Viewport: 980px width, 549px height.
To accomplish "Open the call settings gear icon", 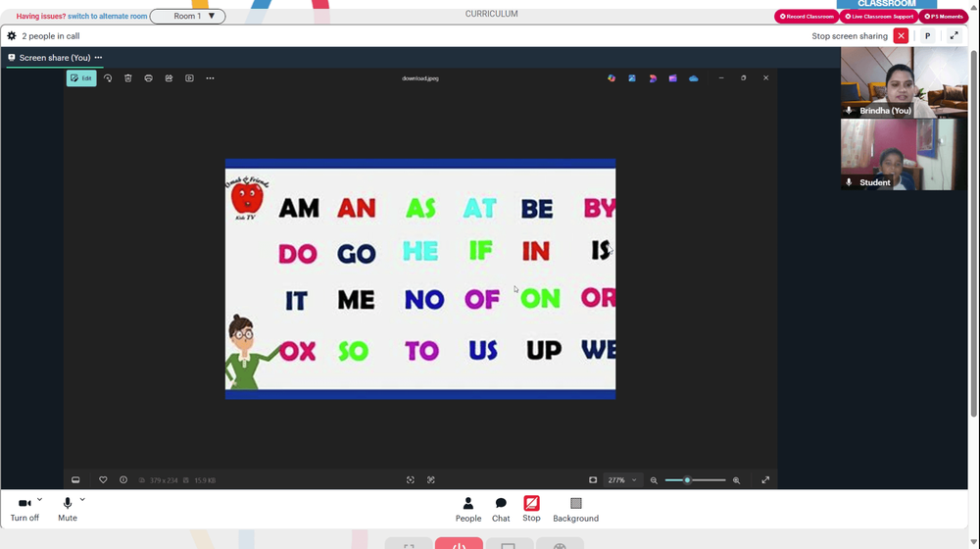I will click(x=11, y=36).
